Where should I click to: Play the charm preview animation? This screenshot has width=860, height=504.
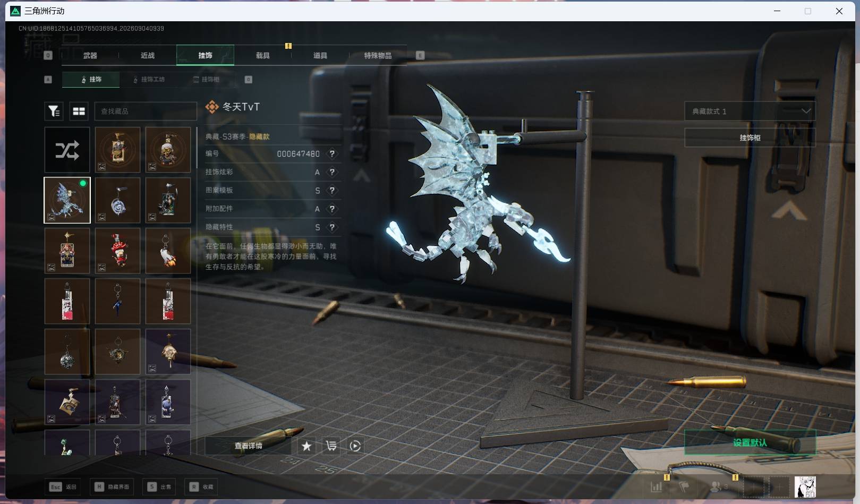(355, 446)
